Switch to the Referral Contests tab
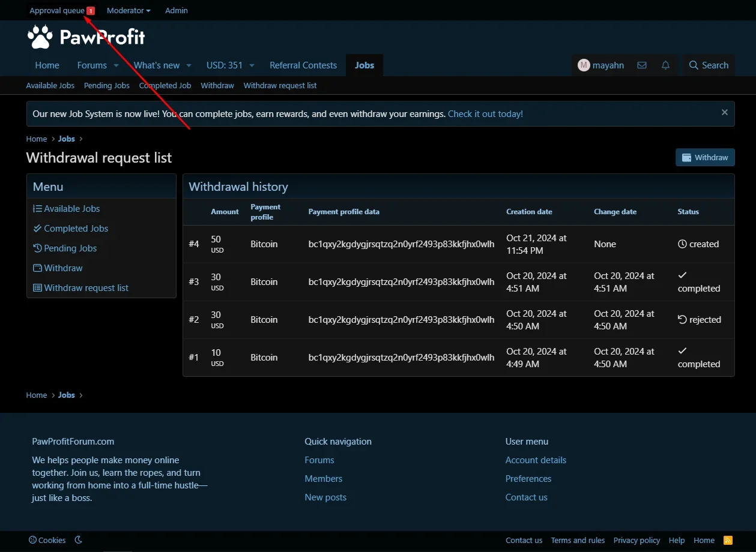This screenshot has width=756, height=552. (303, 65)
